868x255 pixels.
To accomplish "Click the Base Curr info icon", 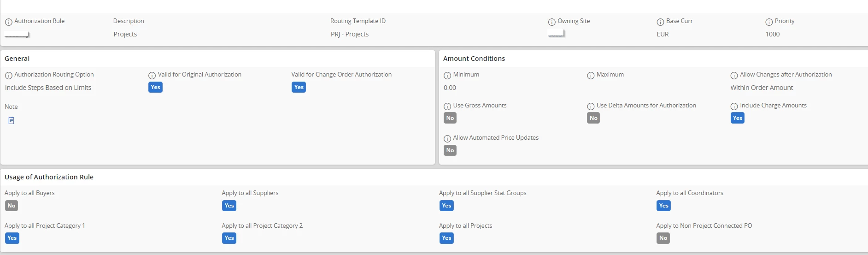I will (660, 22).
